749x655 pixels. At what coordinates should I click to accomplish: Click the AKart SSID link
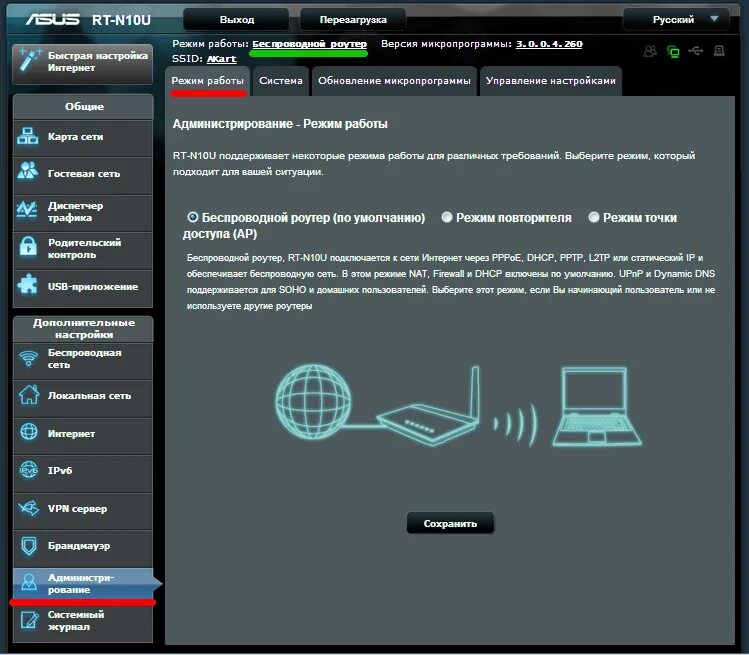click(222, 59)
